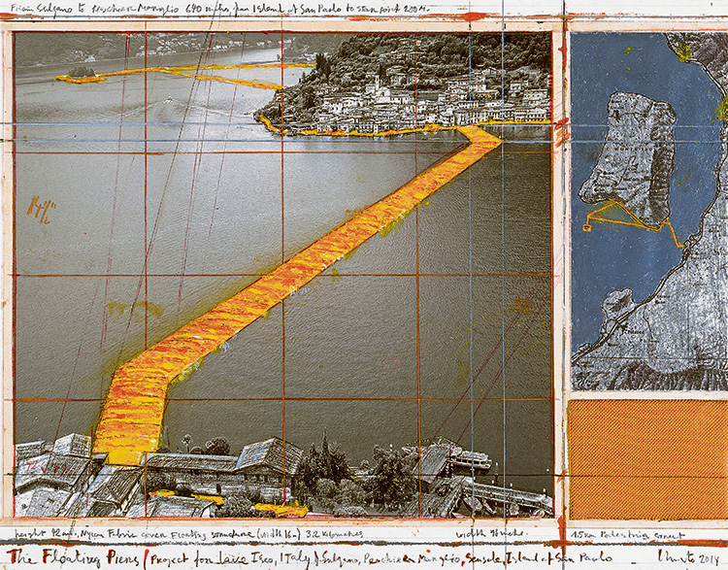Click the "1.5 km Pedestrian street" note
Viewport: 728px width, 570px height.
628,535
